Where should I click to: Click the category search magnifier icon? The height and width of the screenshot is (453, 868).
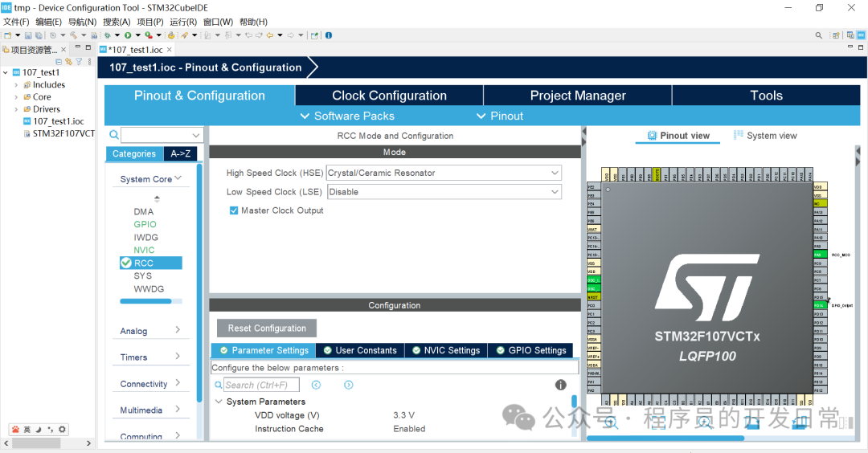tap(114, 134)
